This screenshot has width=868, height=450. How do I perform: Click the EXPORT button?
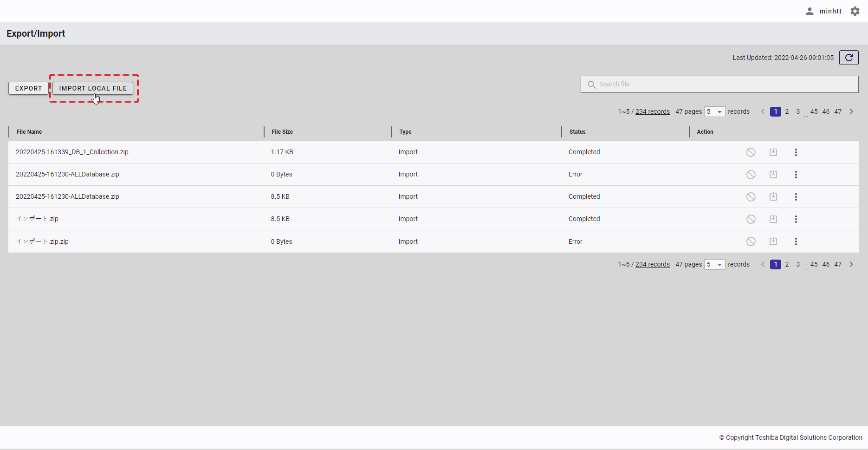28,88
